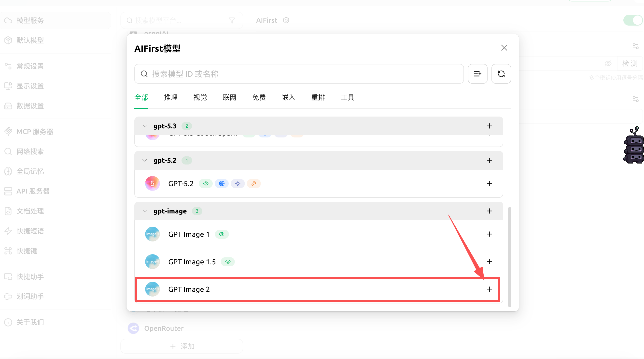Click the vision eye tag on GPT-5.2
644x359 pixels.
[x=206, y=183]
